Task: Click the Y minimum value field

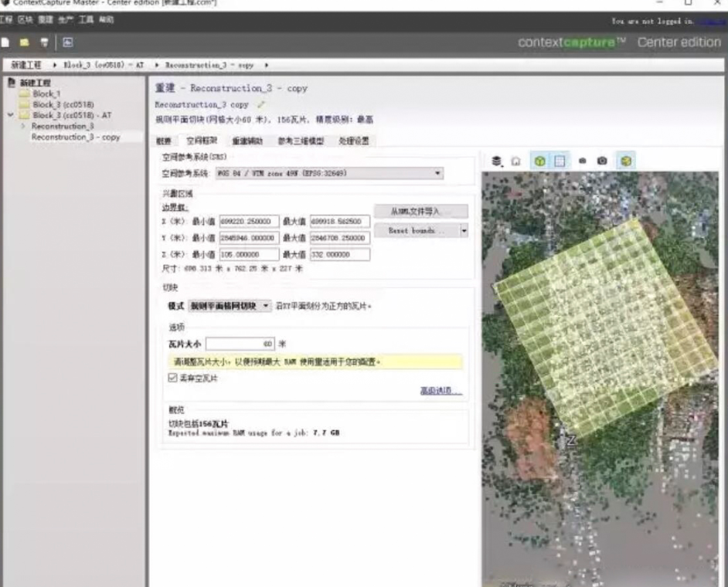Action: point(250,238)
